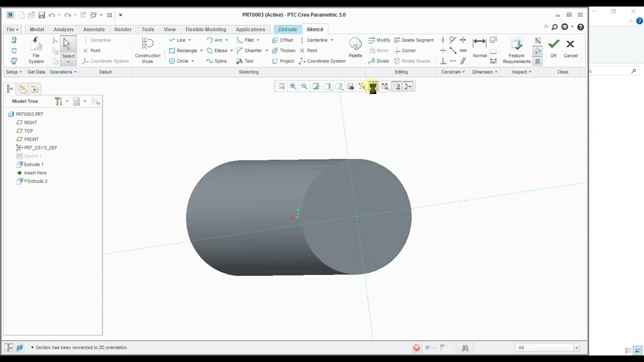The width and height of the screenshot is (644, 362).
Task: Expand the Setup group dropdown
Action: [x=14, y=72]
